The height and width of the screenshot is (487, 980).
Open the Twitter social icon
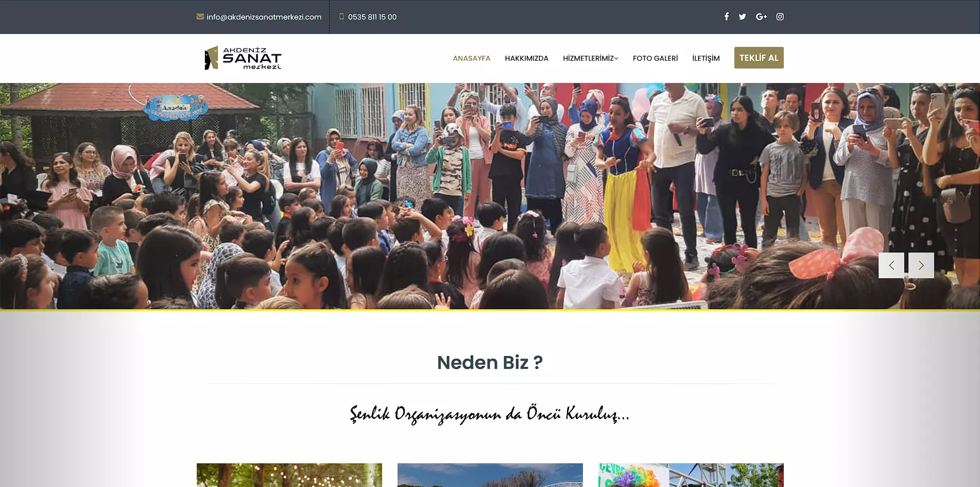[742, 16]
